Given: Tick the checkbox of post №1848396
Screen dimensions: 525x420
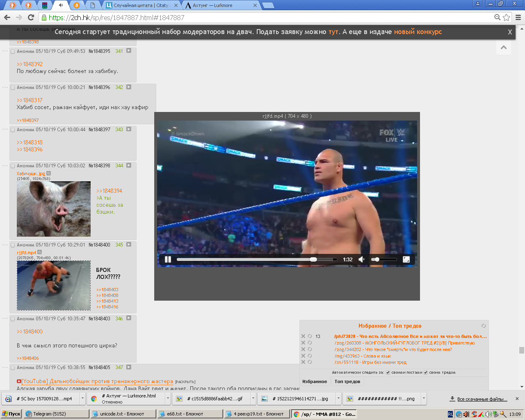Looking at the screenshot, I should (13, 88).
